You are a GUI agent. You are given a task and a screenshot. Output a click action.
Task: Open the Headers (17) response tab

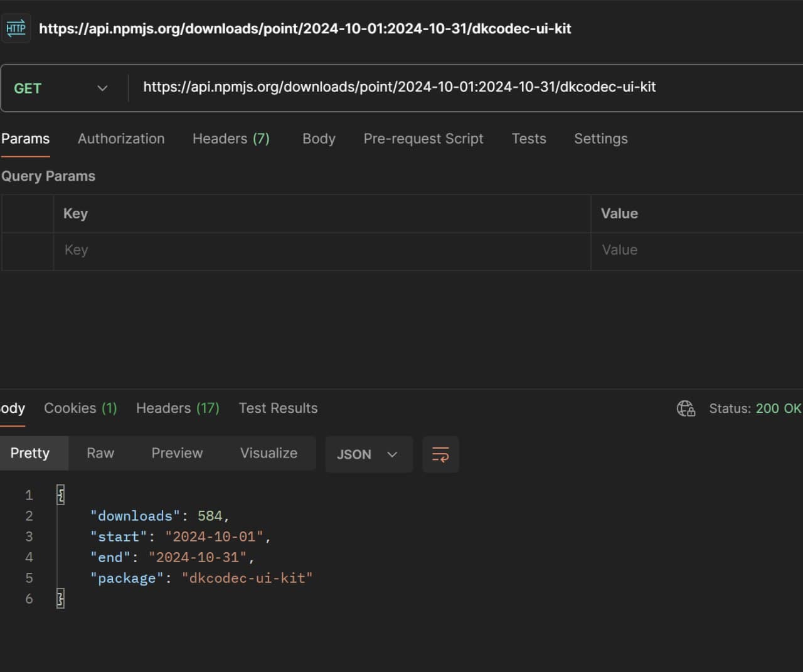tap(177, 408)
